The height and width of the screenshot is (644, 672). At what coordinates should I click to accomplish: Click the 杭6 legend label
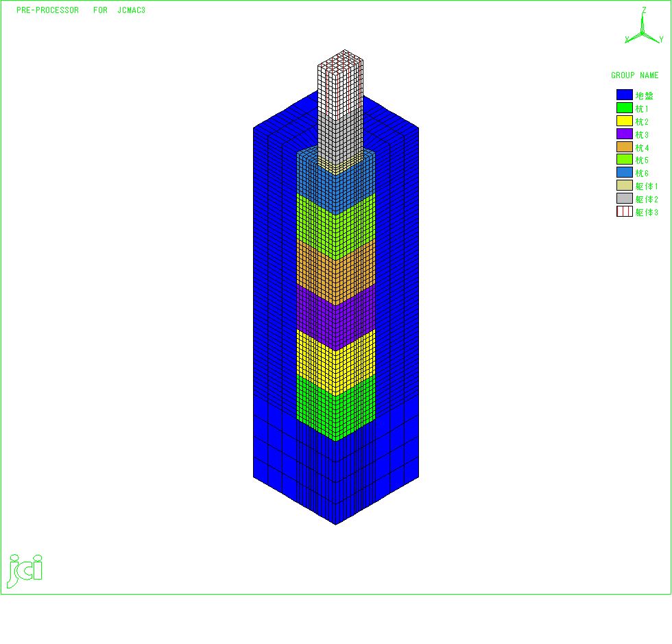[x=642, y=174]
